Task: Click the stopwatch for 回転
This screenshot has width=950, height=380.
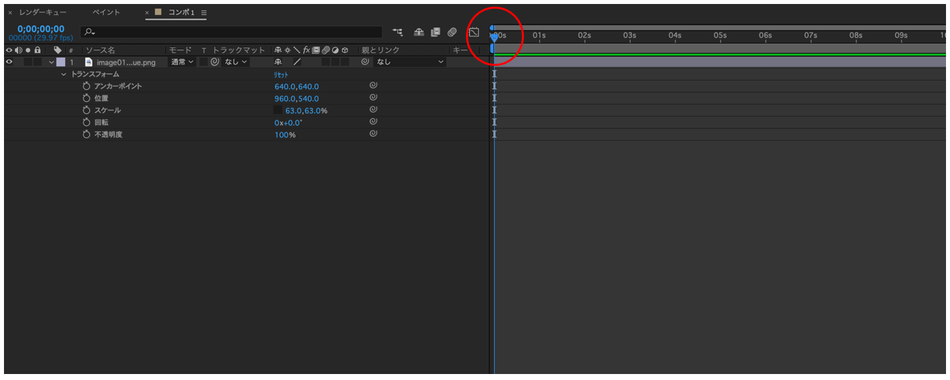Action: tap(86, 122)
